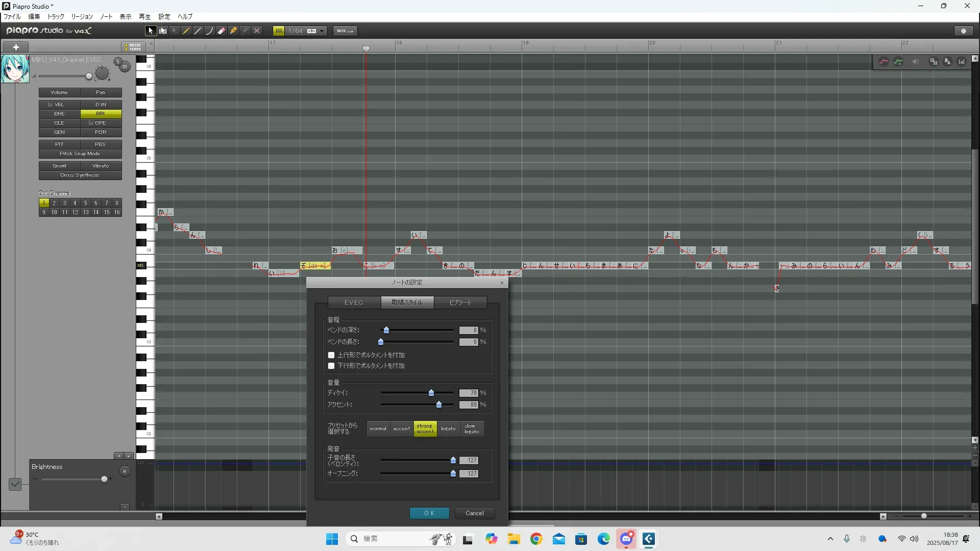
Task: Switch to the ビブラート tab
Action: coord(460,303)
